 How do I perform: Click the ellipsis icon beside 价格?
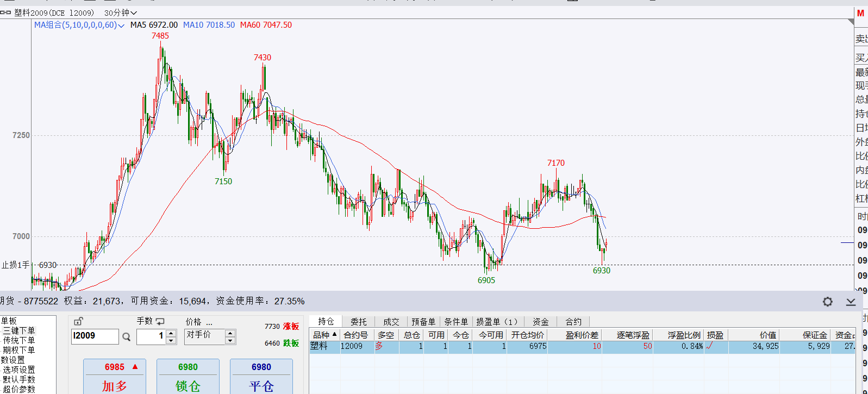click(209, 322)
